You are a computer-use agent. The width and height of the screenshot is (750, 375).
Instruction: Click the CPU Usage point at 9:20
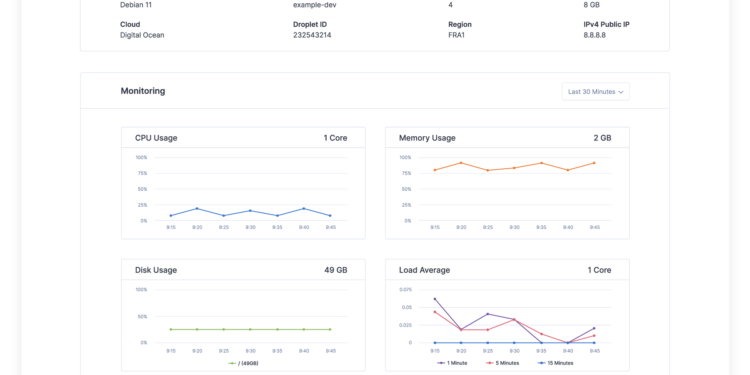[197, 209]
